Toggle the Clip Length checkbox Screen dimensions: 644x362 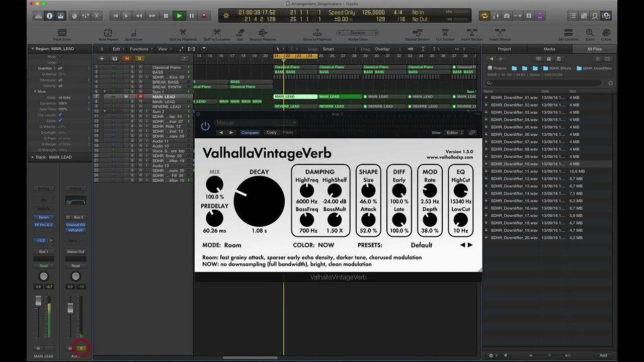[60, 115]
